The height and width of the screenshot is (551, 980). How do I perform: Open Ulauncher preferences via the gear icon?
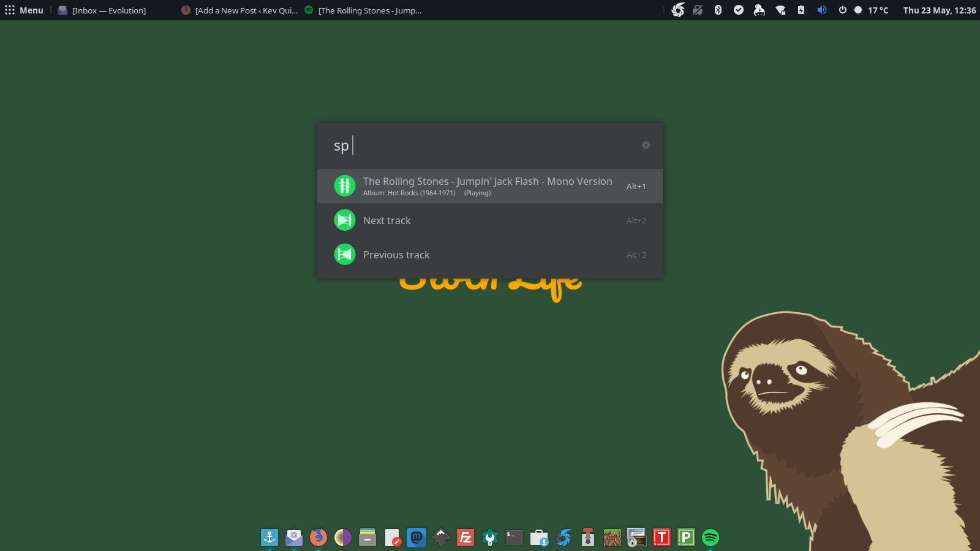coord(646,146)
